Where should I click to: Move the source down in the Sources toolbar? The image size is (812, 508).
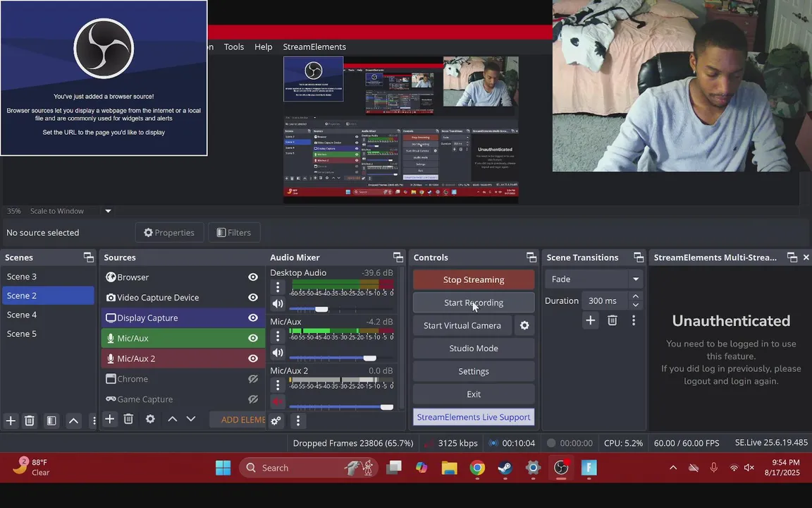pyautogui.click(x=190, y=419)
